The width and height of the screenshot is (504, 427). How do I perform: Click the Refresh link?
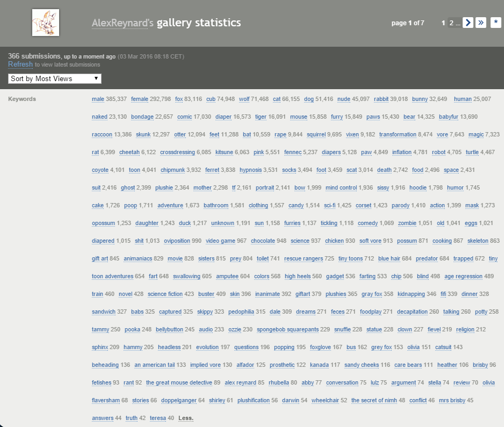pyautogui.click(x=20, y=64)
